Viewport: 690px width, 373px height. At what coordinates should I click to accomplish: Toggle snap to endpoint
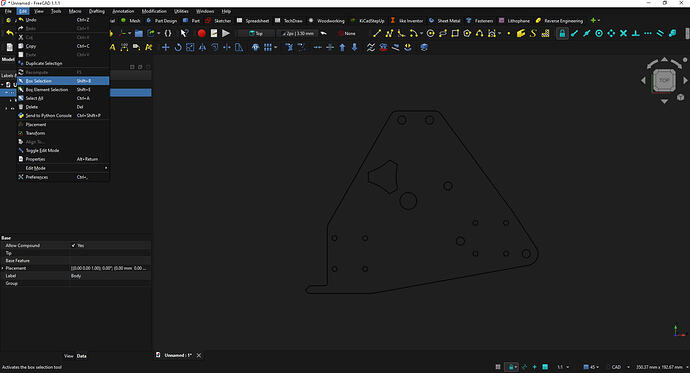tap(574, 33)
